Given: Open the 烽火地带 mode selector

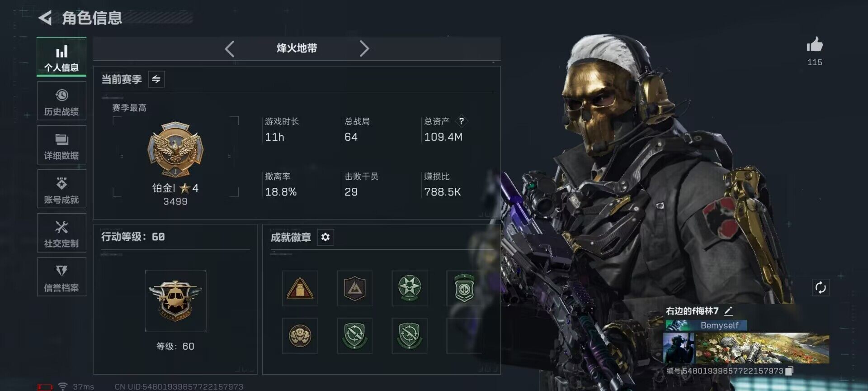Looking at the screenshot, I should 297,48.
